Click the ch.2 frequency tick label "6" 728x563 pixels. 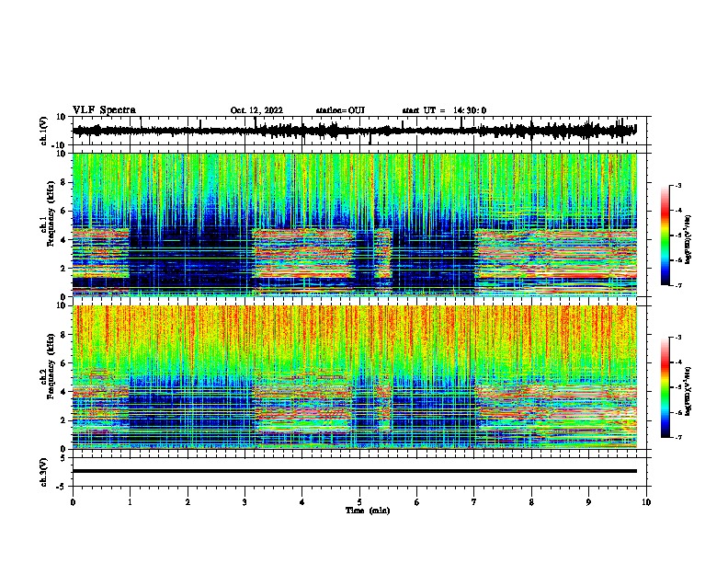coord(63,363)
